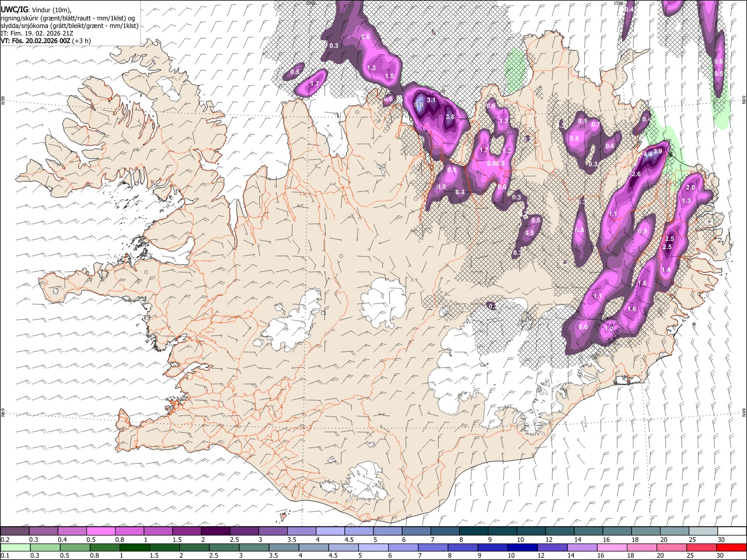Pick the dusky purple 0.2–0.3 swatch in upper legend

pos(15,531)
